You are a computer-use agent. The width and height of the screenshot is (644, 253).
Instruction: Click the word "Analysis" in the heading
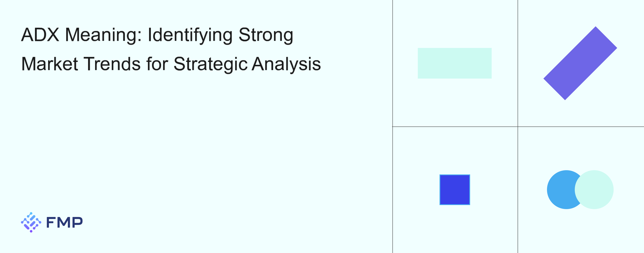(x=286, y=64)
